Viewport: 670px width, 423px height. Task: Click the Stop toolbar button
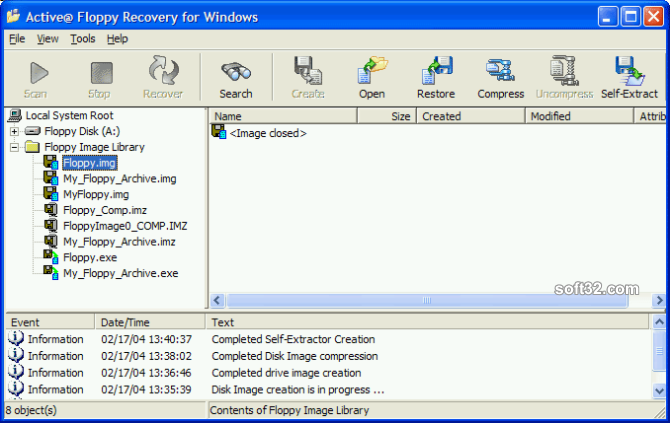101,78
